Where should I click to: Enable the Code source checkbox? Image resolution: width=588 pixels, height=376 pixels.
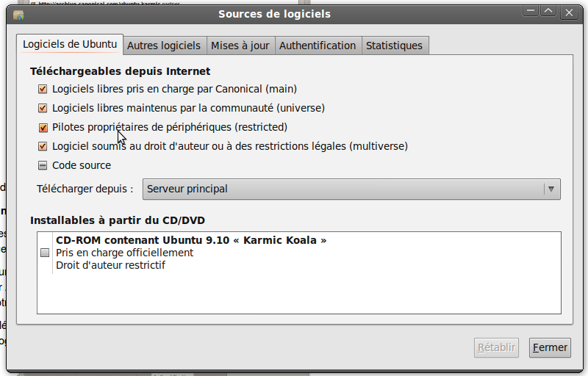43,165
